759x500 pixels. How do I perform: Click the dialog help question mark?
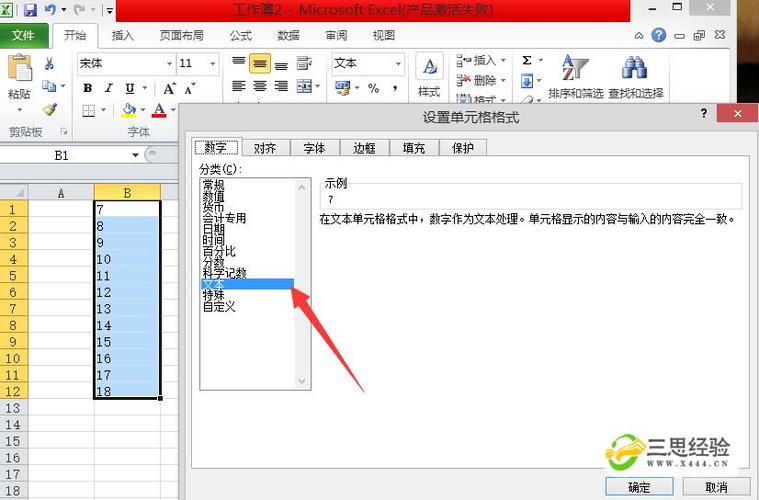[704, 113]
